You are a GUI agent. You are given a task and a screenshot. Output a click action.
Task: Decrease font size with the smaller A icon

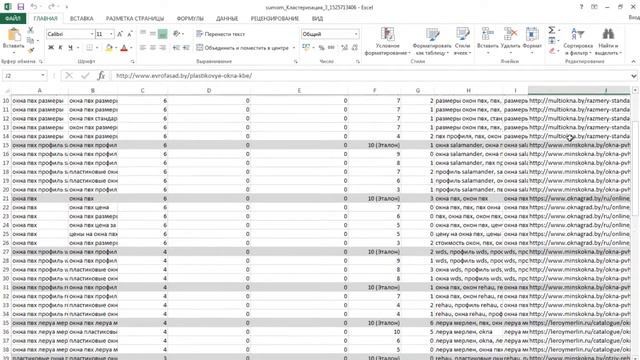130,34
